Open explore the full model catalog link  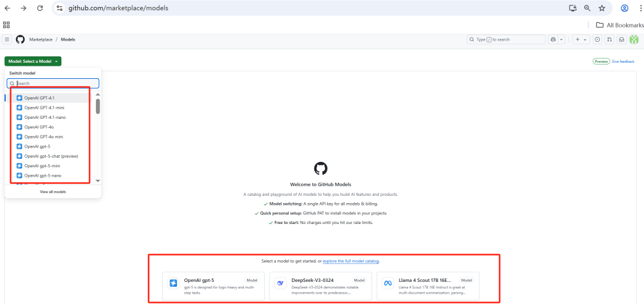tap(351, 261)
